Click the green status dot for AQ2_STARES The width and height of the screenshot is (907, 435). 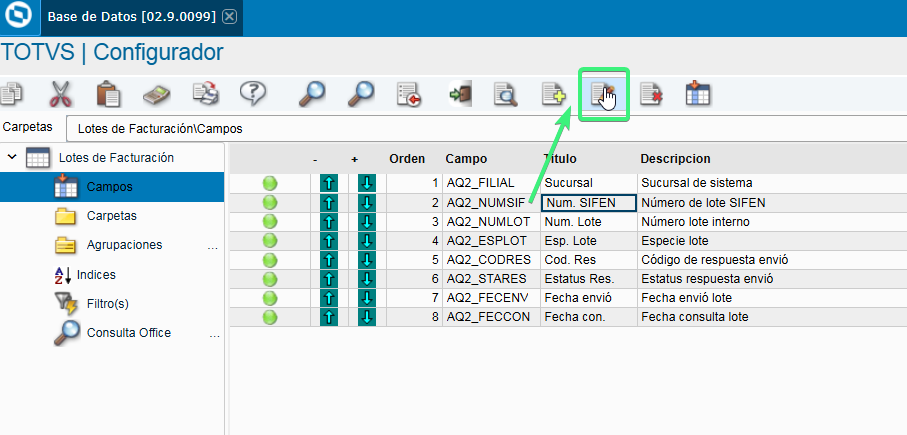(270, 279)
